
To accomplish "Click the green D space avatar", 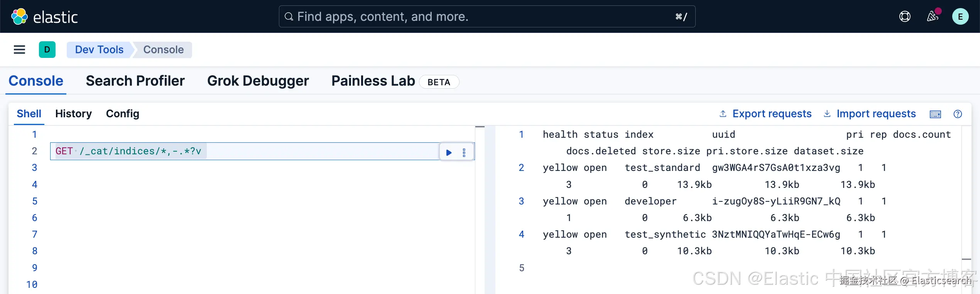I will click(x=47, y=50).
